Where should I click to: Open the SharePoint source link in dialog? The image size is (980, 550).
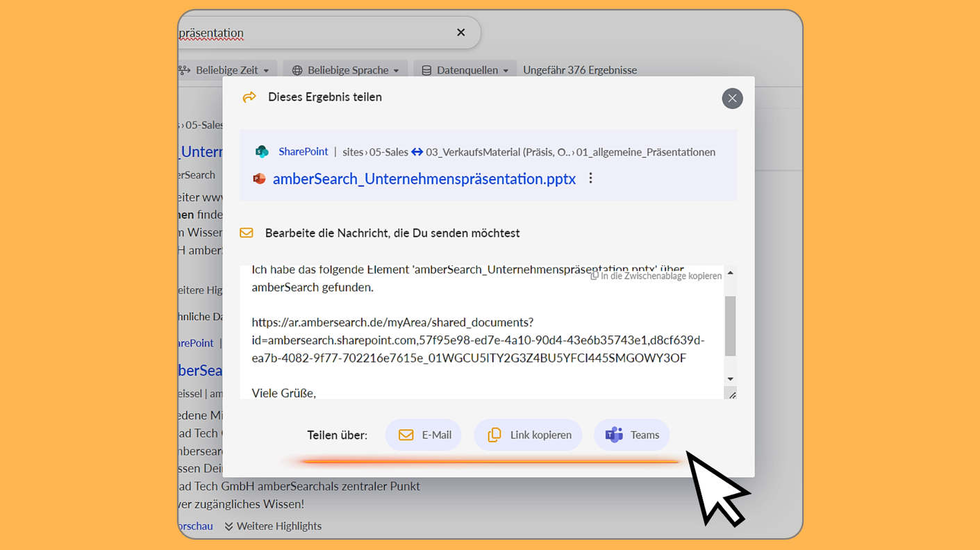(303, 151)
